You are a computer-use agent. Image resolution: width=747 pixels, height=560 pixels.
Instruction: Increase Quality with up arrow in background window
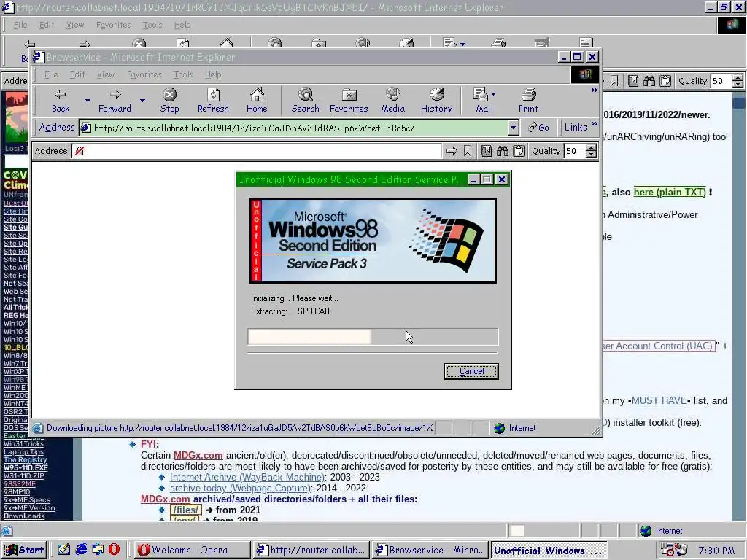pyautogui.click(x=738, y=77)
